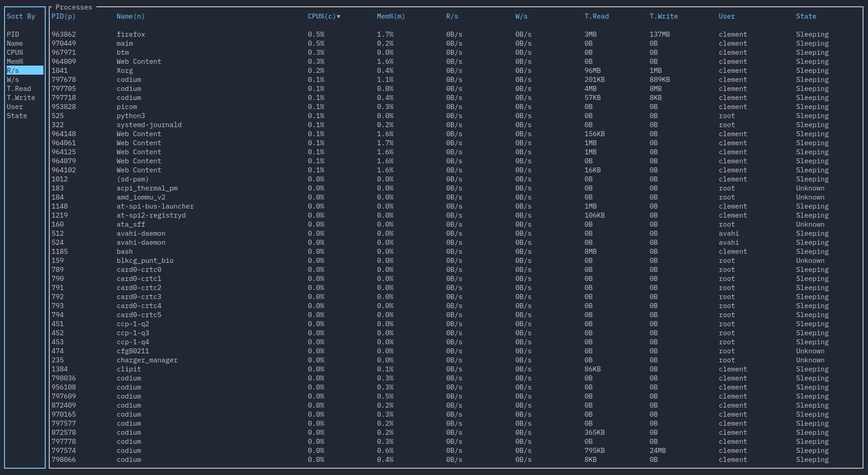Select W/s in the Sort By list
The image size is (868, 475).
click(13, 80)
